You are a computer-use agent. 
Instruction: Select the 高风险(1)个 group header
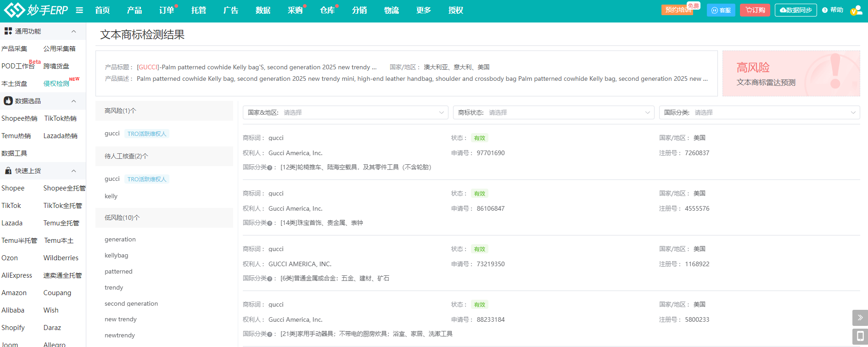coord(164,111)
